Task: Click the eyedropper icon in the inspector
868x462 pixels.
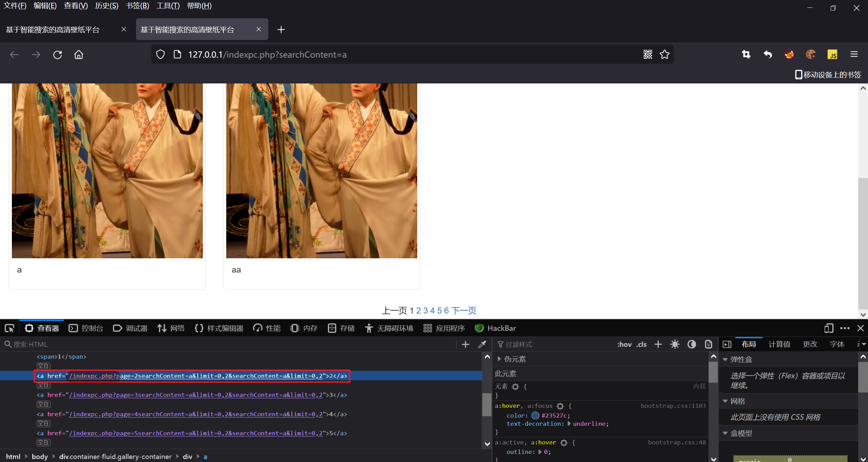Action: pyautogui.click(x=482, y=344)
